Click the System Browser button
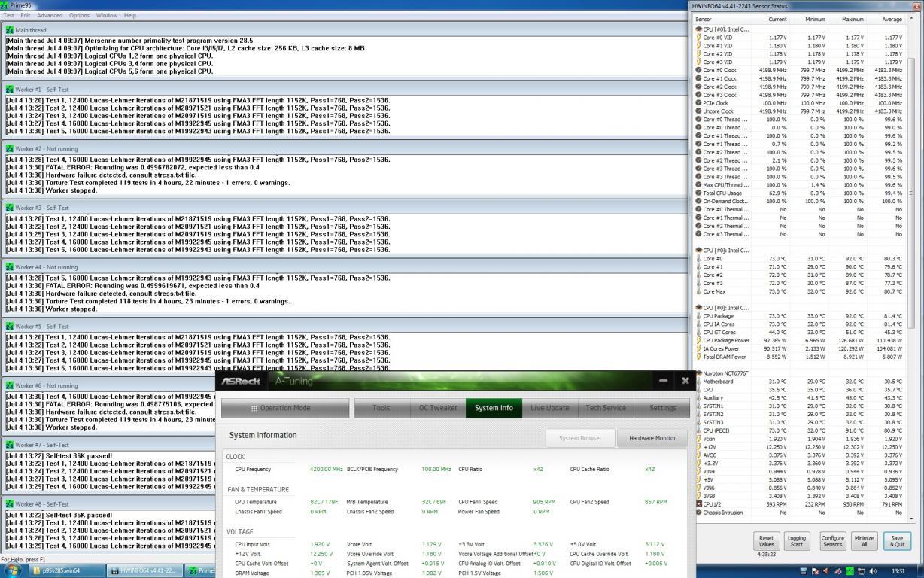The width and height of the screenshot is (924, 578). pos(580,438)
